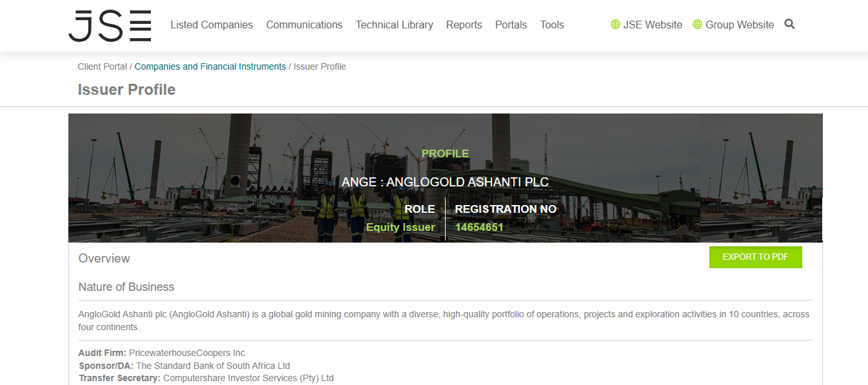Open the search magnifier icon
868x385 pixels.
coord(789,25)
